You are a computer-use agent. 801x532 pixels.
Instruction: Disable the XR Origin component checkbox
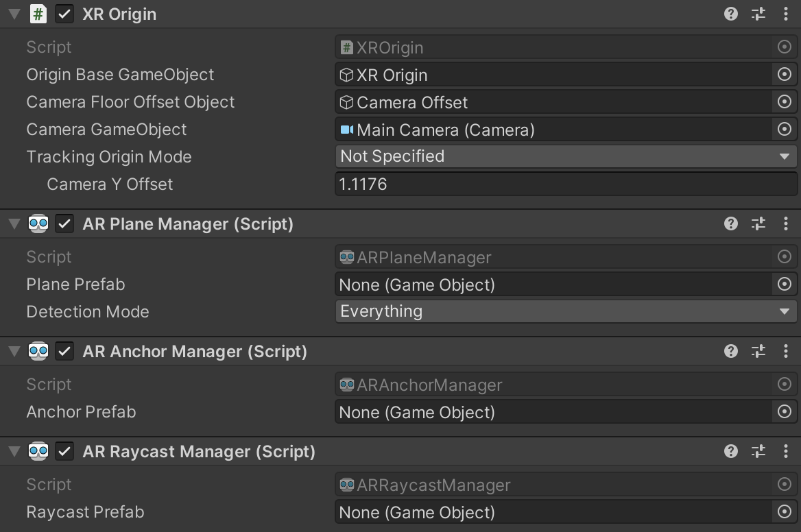[x=64, y=14]
